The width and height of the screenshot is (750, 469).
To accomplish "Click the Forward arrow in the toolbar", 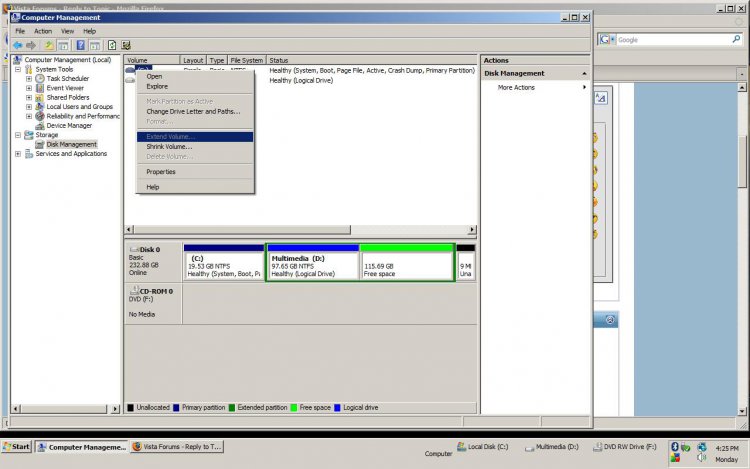I will pyautogui.click(x=31, y=45).
